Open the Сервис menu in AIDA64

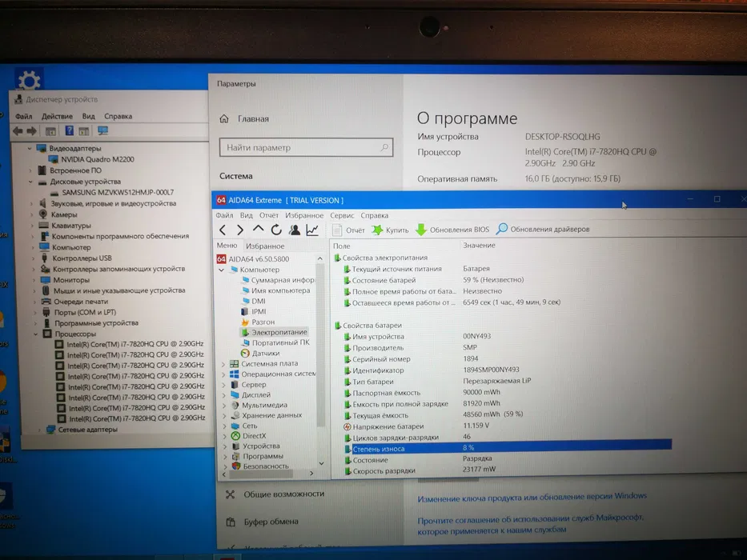(x=343, y=214)
